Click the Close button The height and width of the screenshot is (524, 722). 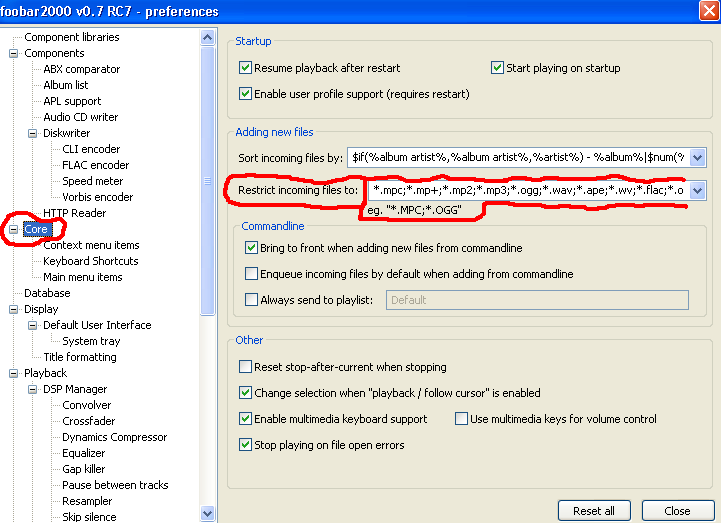677,510
